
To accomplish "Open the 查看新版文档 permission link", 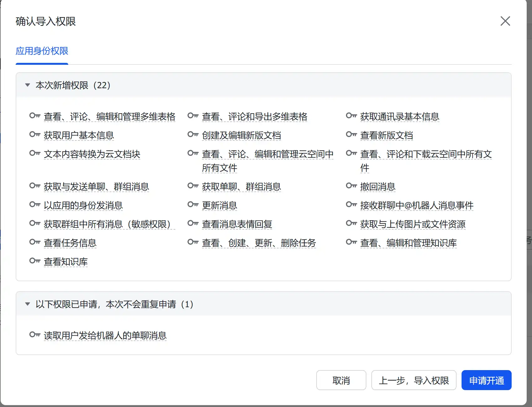I will pos(387,135).
